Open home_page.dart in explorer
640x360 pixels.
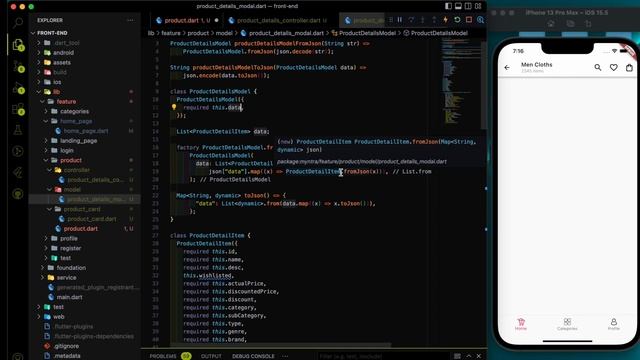(x=86, y=131)
